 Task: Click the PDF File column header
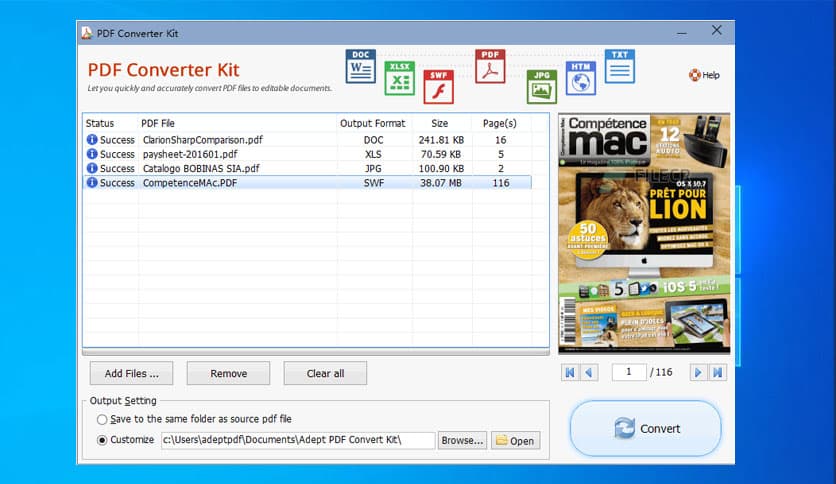pos(158,123)
